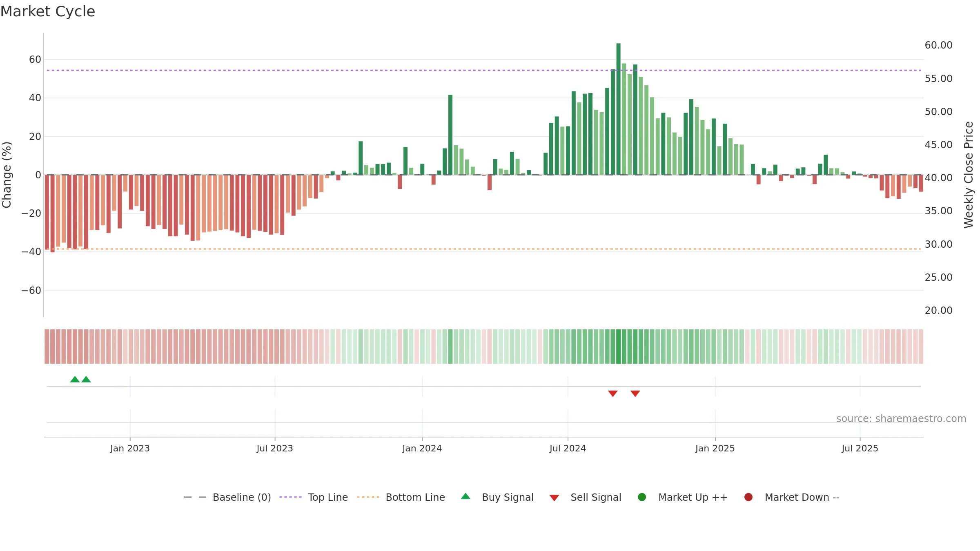Toggle the Market Up ++ legend label
Viewport: 980px width, 551px height.
point(693,497)
